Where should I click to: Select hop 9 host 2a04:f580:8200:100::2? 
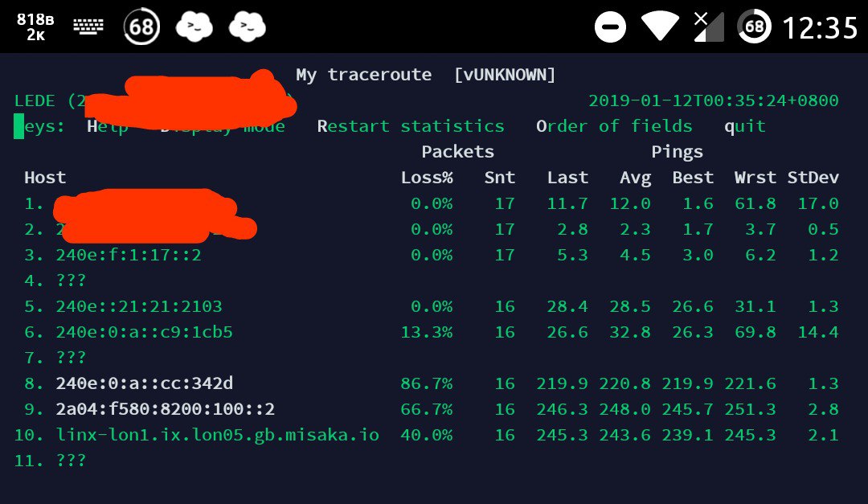[x=165, y=409]
